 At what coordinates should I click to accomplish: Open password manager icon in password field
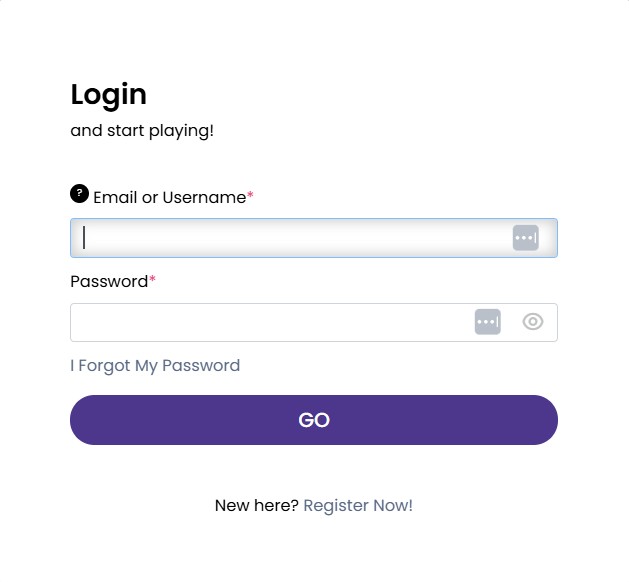488,322
